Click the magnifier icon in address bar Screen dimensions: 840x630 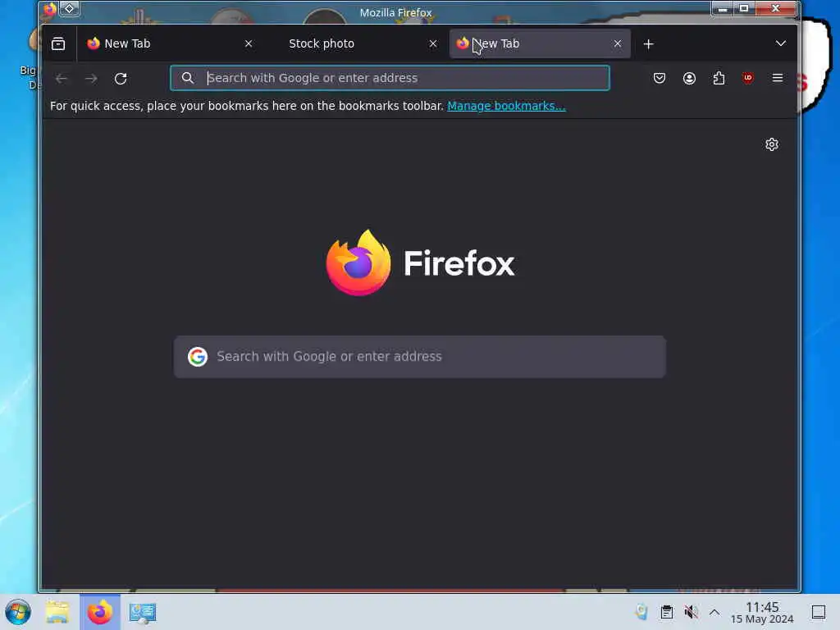point(188,78)
